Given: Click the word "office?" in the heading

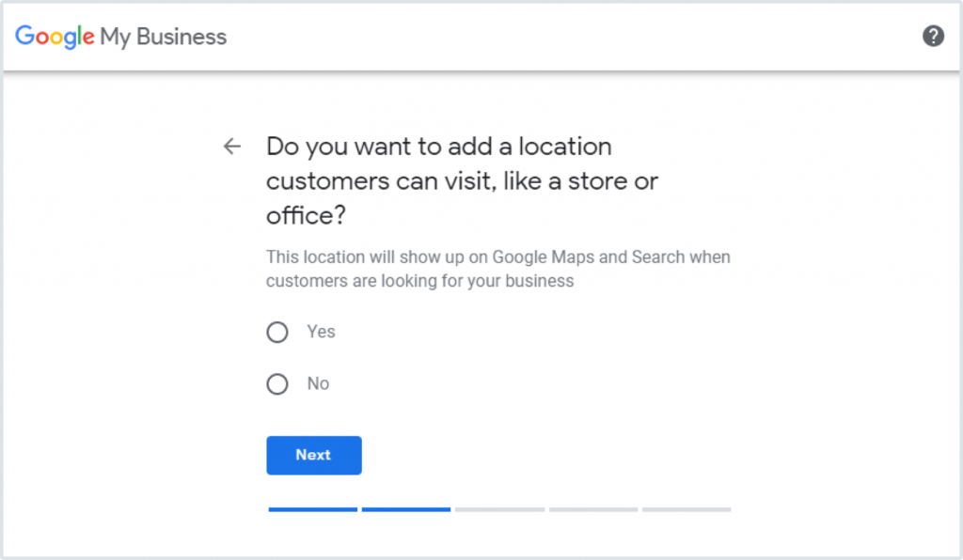Looking at the screenshot, I should coord(306,215).
